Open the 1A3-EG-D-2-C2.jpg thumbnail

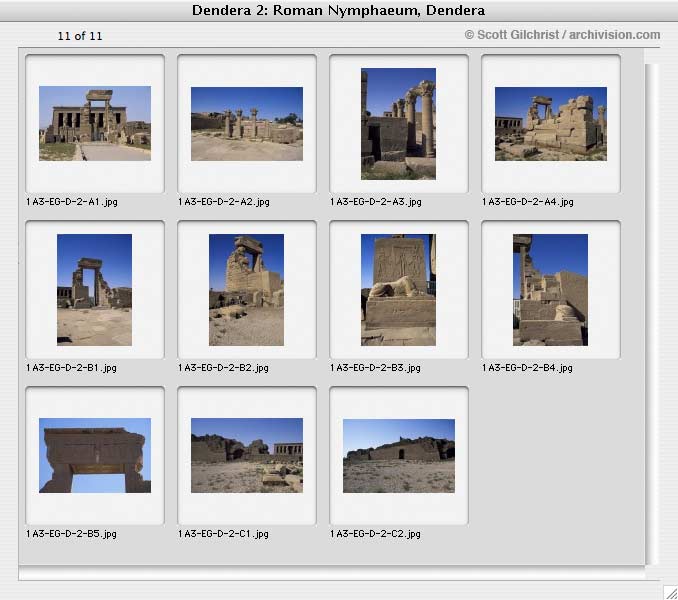399,456
